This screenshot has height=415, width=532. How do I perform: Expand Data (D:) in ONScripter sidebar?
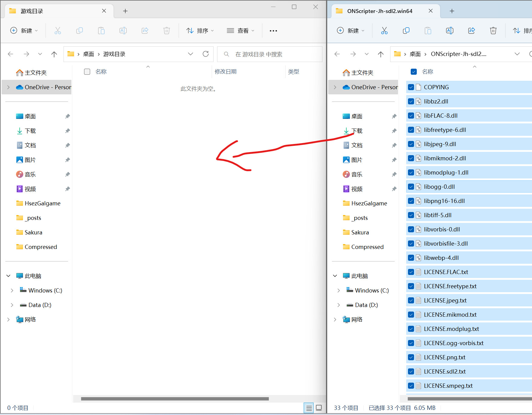point(339,305)
